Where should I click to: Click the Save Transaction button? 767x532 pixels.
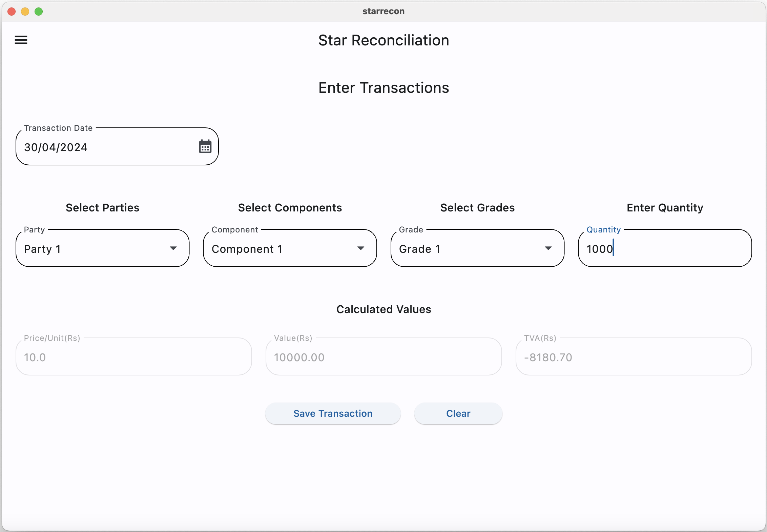(333, 413)
